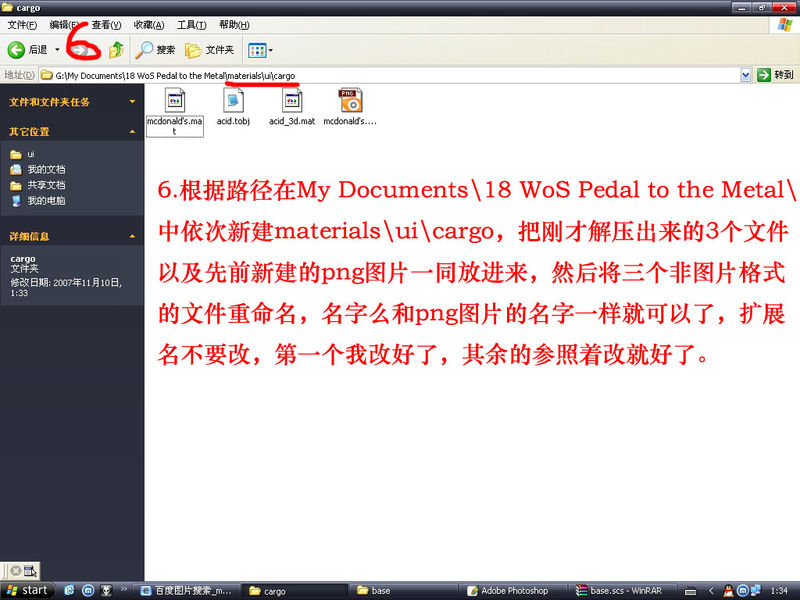This screenshot has width=800, height=600.
Task: Switch to Adobe Photoshop taskbar button
Action: [512, 591]
